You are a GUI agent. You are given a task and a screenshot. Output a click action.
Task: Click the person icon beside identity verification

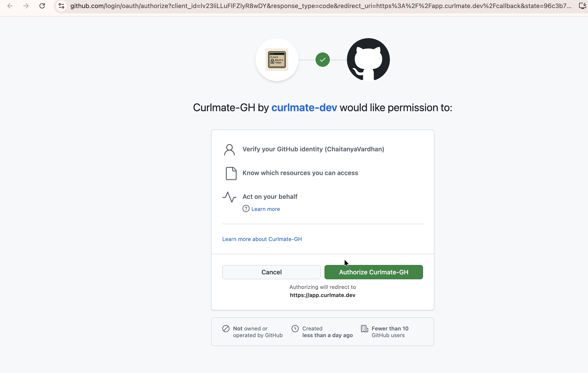(x=229, y=149)
